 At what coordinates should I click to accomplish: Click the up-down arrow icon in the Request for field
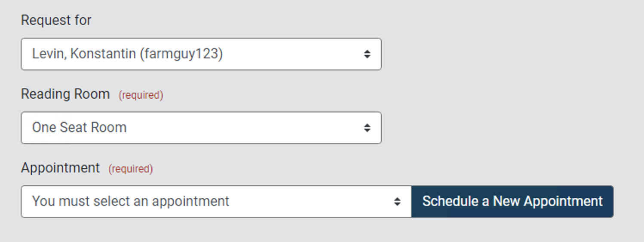coord(367,54)
